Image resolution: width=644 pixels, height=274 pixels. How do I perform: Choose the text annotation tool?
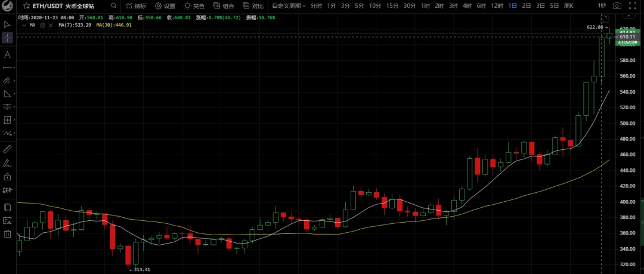point(7,55)
